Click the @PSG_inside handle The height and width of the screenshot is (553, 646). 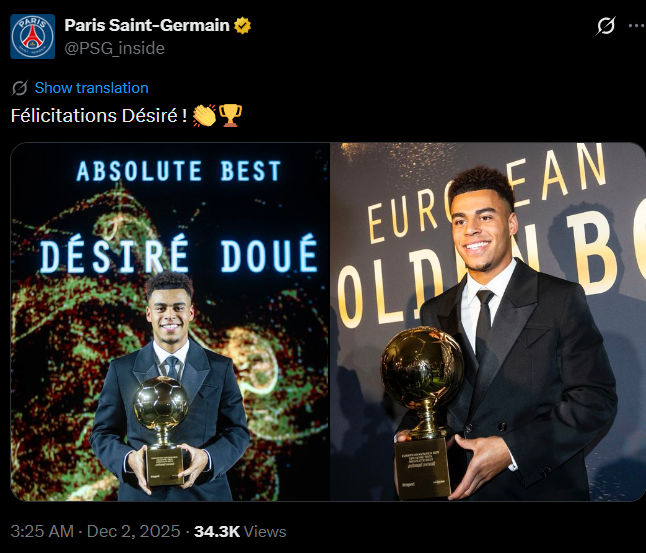coord(115,48)
